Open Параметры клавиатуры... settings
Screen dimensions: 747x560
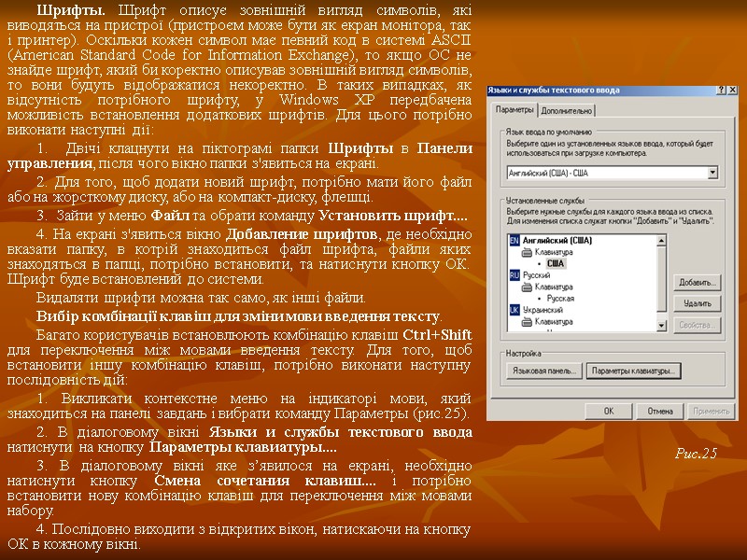(x=633, y=371)
